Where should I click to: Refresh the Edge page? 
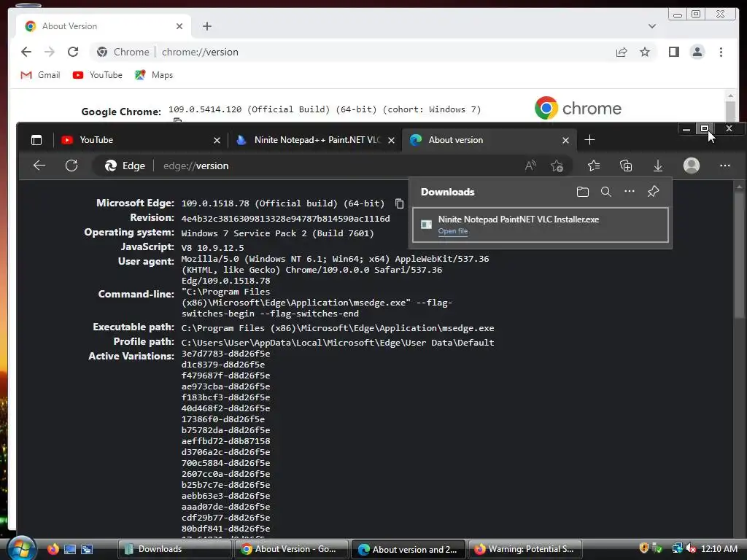[71, 166]
